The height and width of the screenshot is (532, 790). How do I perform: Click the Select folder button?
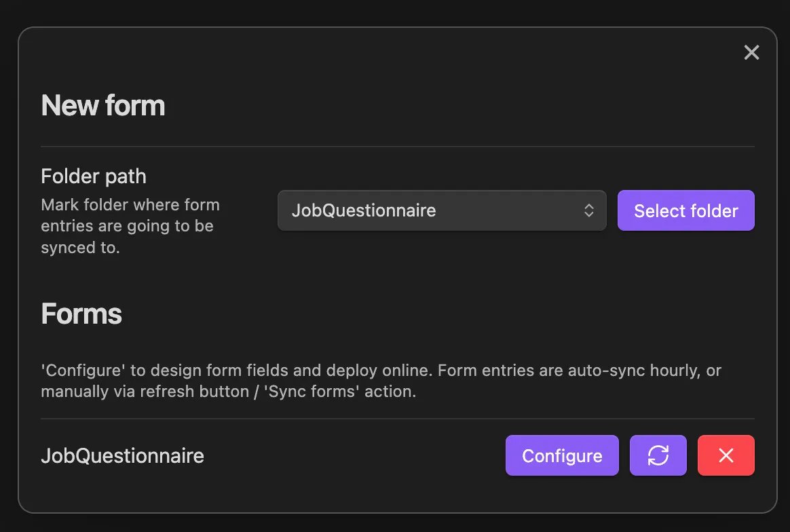(x=685, y=210)
